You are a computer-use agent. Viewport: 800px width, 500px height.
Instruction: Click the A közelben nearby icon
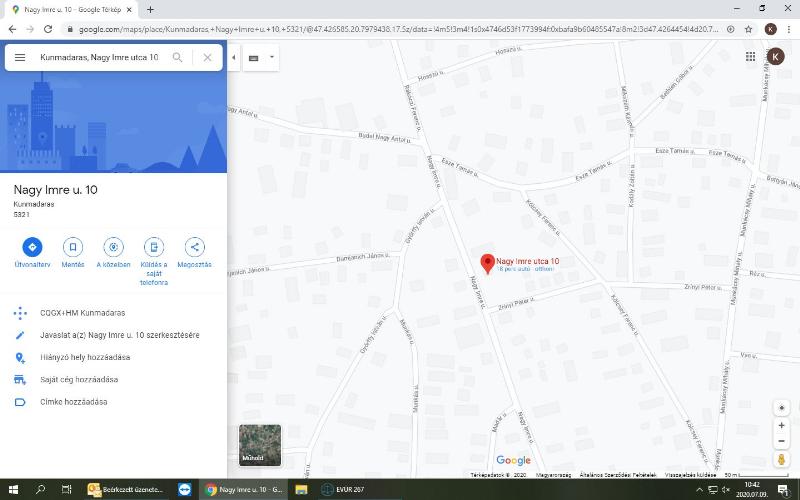[x=113, y=247]
